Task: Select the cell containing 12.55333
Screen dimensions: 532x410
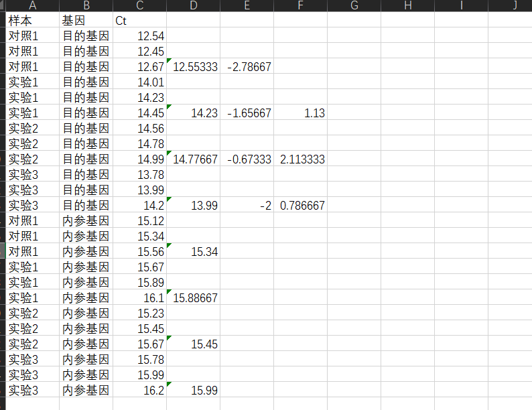Action: point(193,67)
